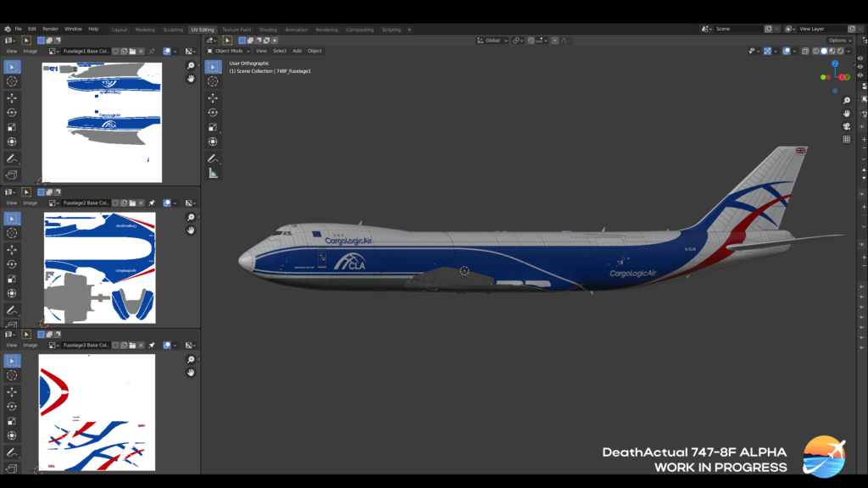Screen dimensions: 868x488
Task: Open the Render menu
Action: pyautogui.click(x=50, y=29)
